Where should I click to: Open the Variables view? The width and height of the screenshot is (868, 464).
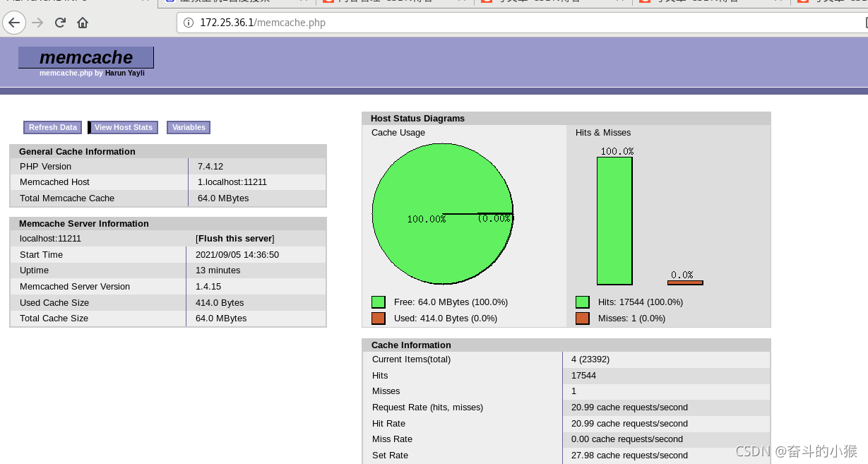(189, 127)
